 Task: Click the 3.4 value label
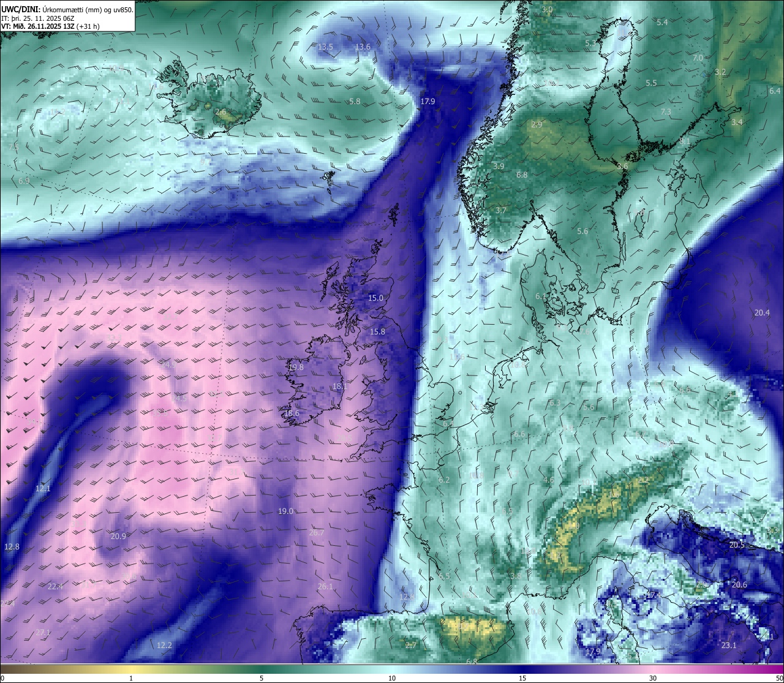(x=737, y=122)
